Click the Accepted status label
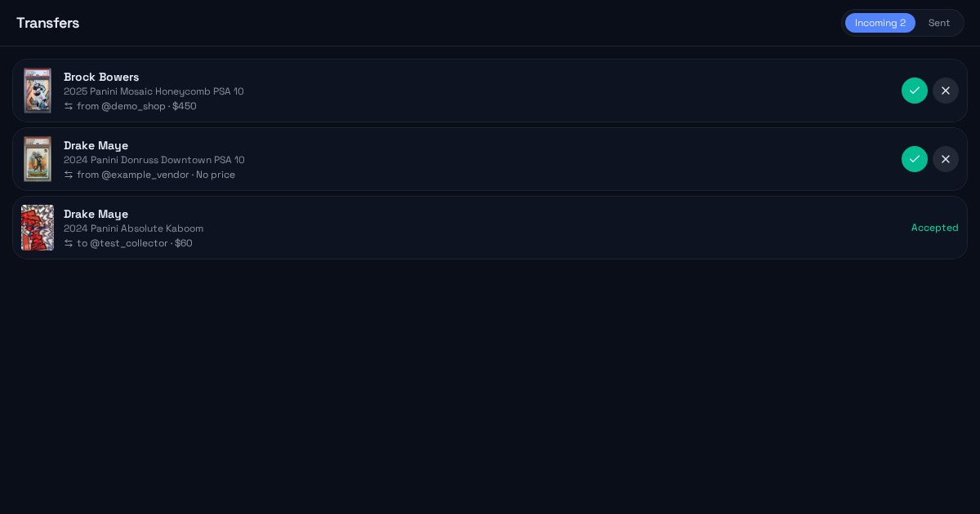This screenshot has width=980, height=514. (x=934, y=228)
